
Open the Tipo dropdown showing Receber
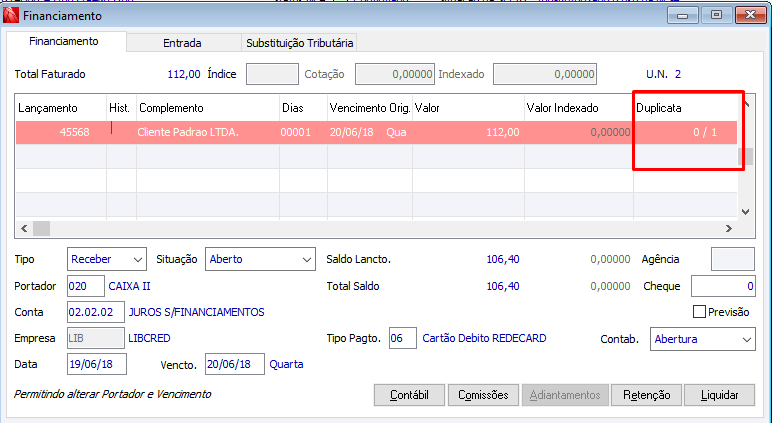click(x=107, y=259)
